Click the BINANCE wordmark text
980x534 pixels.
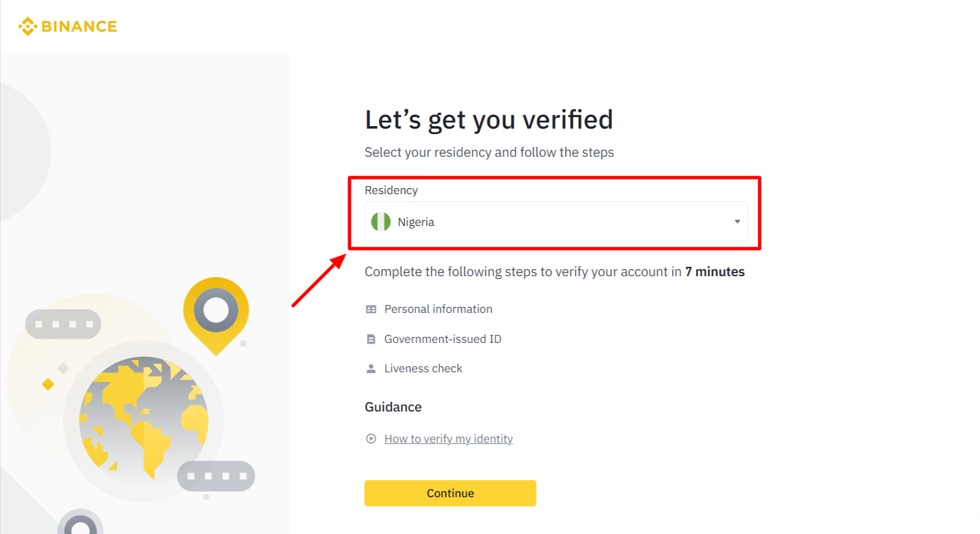[79, 26]
